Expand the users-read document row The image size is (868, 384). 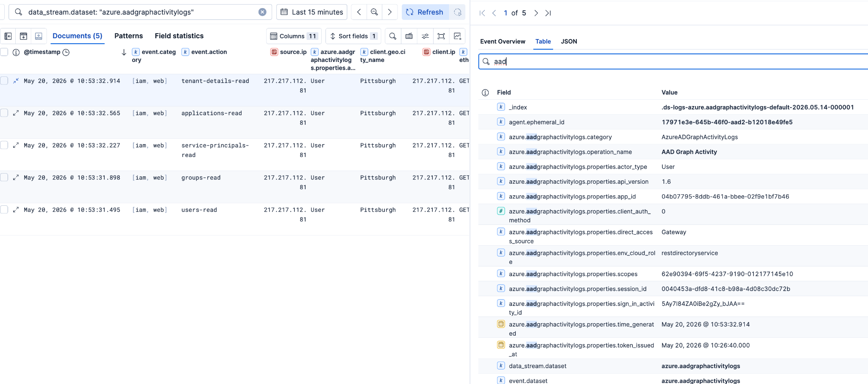point(16,210)
